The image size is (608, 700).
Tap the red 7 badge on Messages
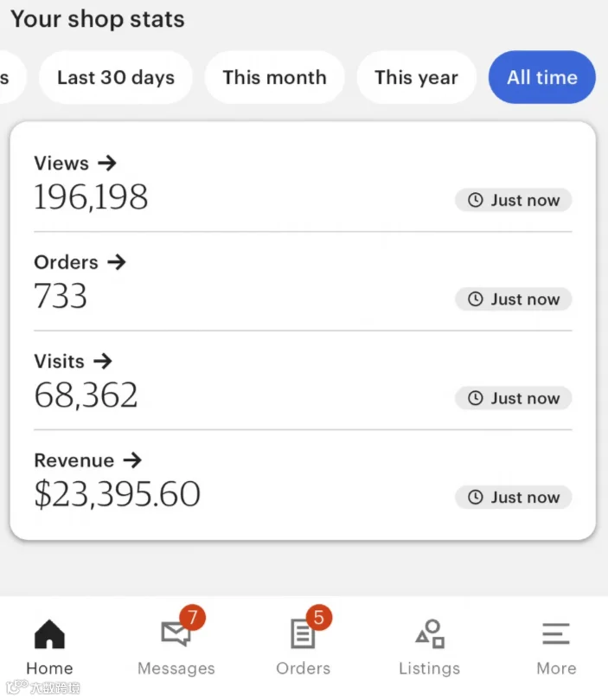coord(192,618)
